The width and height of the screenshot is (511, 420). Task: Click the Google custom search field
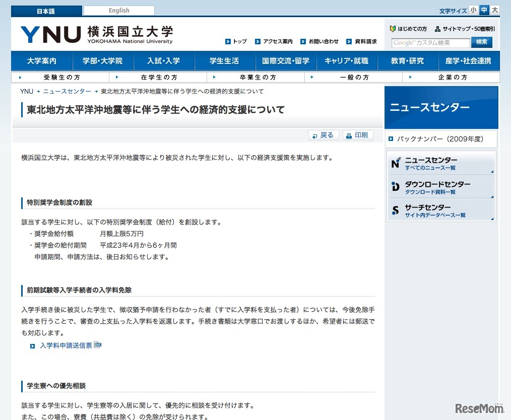point(430,43)
